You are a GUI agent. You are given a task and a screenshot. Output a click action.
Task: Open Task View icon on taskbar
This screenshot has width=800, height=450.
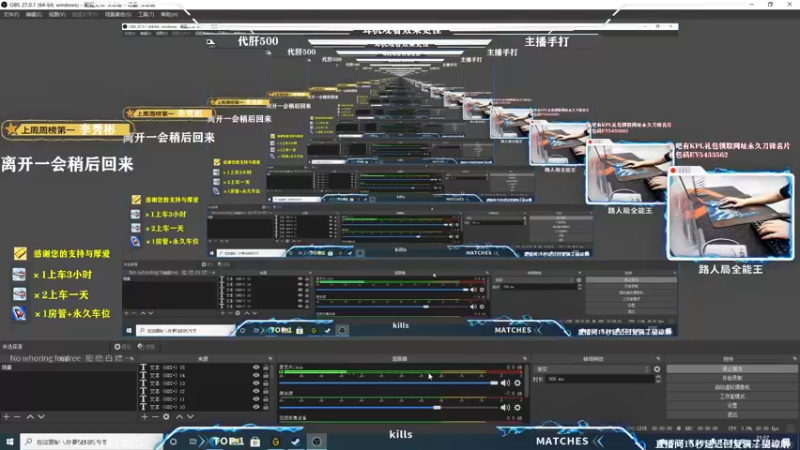click(x=193, y=442)
